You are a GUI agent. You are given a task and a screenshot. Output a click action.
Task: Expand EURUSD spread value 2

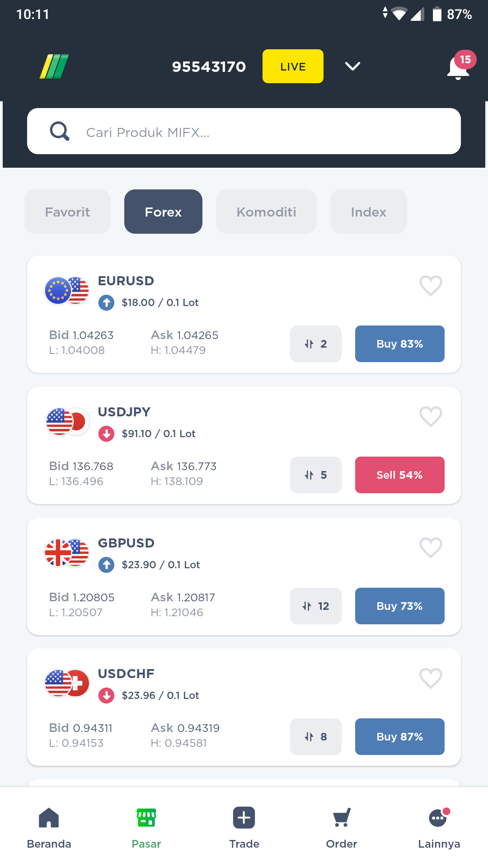click(x=316, y=344)
